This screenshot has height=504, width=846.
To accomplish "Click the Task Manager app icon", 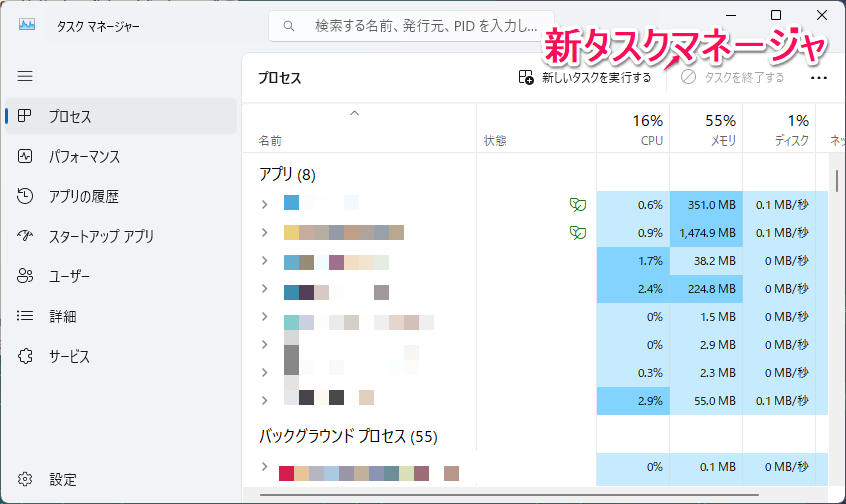I will pos(27,25).
